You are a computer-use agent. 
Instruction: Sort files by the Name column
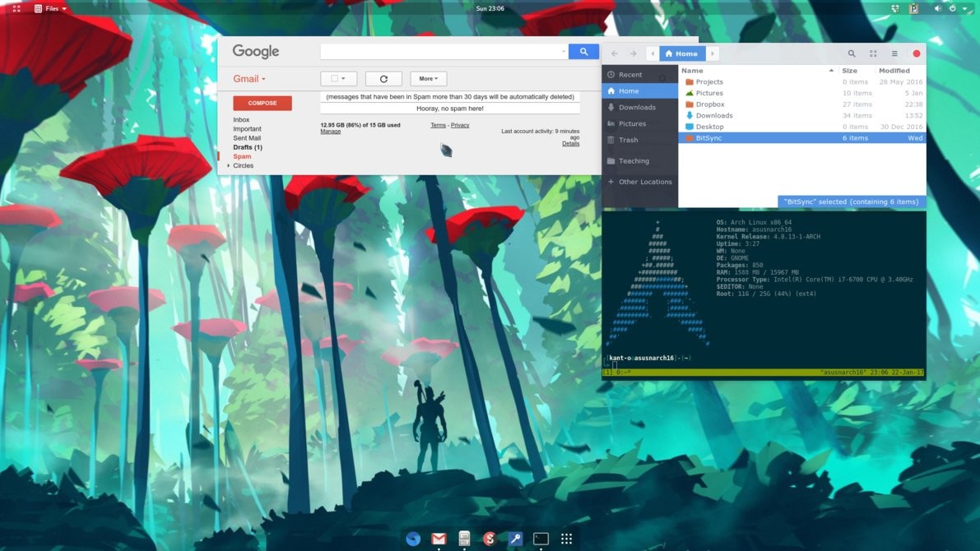point(758,71)
